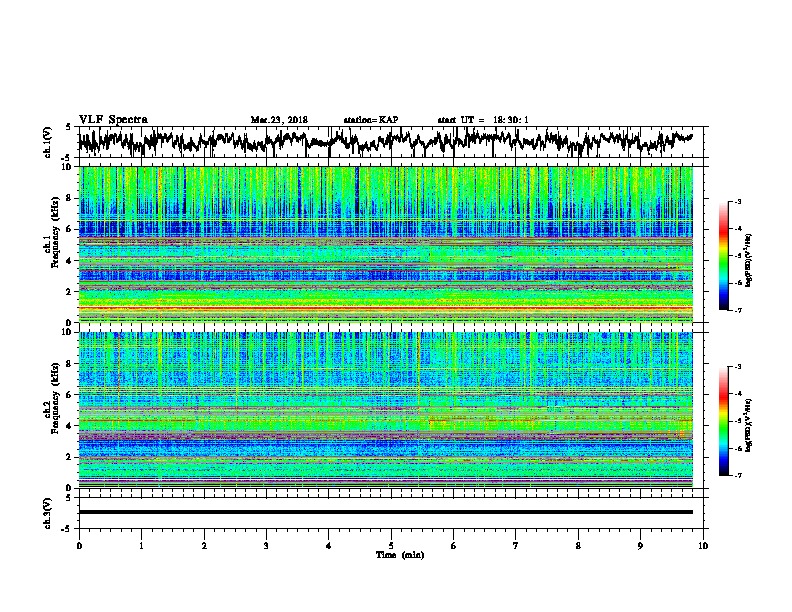Select the "start UT = 18:30: 1" text

(483, 120)
